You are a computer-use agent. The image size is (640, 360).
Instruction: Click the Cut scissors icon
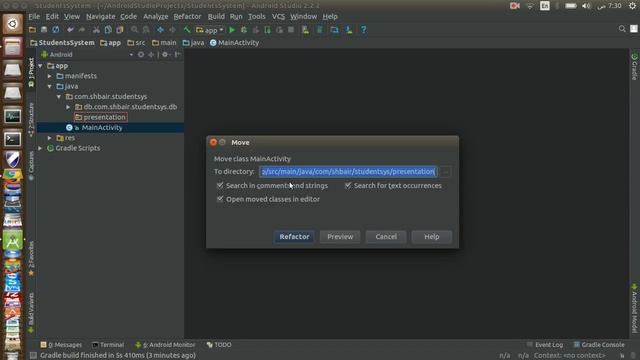point(96,30)
